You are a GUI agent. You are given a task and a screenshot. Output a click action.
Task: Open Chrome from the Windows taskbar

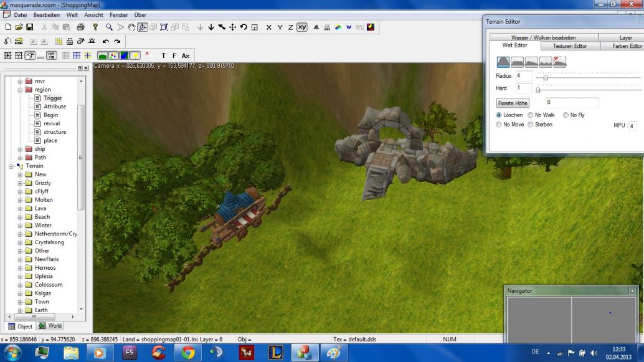coord(187,353)
